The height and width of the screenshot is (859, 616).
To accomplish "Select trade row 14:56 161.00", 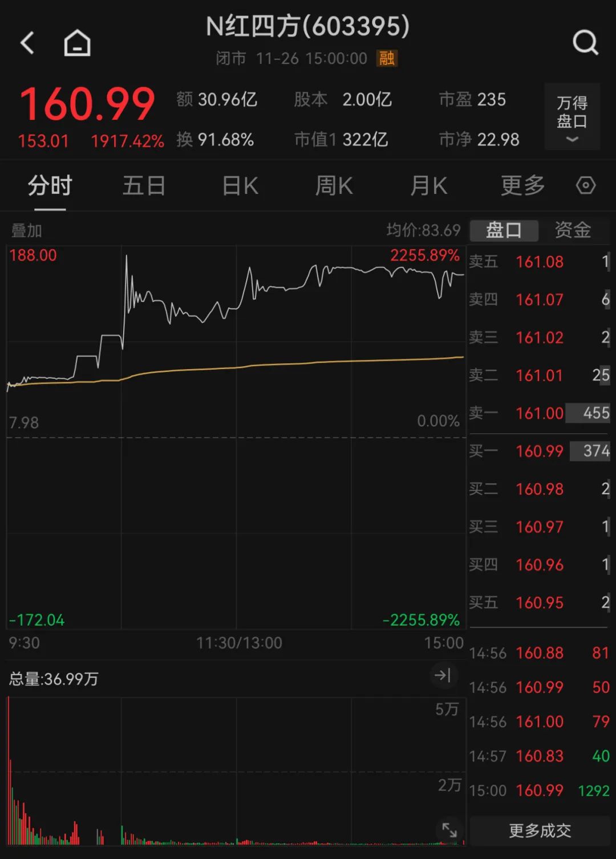I will click(539, 722).
